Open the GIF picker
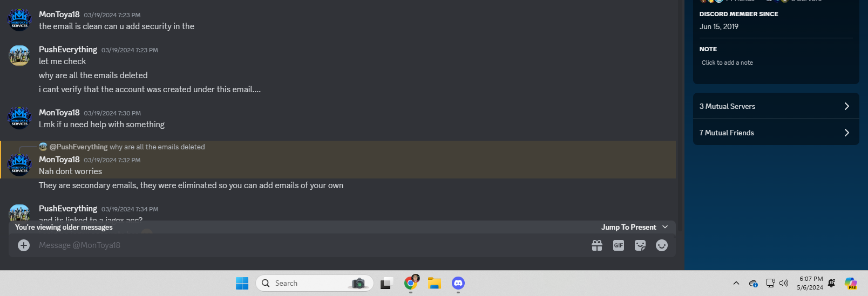This screenshot has height=296, width=868. [619, 245]
